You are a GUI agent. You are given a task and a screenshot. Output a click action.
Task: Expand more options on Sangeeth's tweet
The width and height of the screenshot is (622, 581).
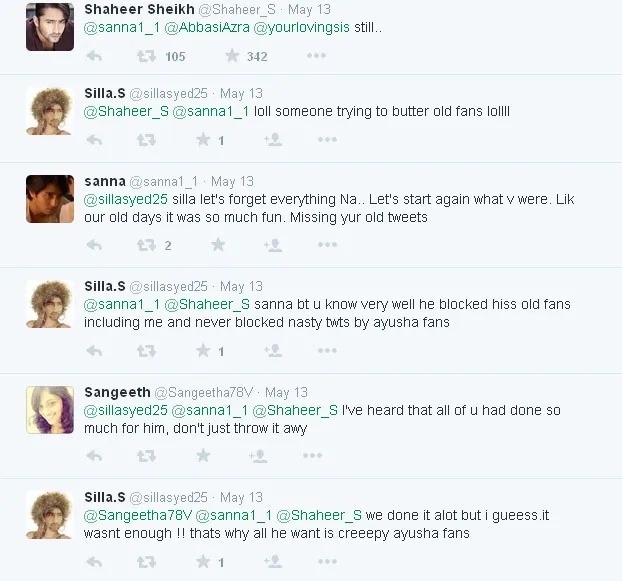pos(316,455)
